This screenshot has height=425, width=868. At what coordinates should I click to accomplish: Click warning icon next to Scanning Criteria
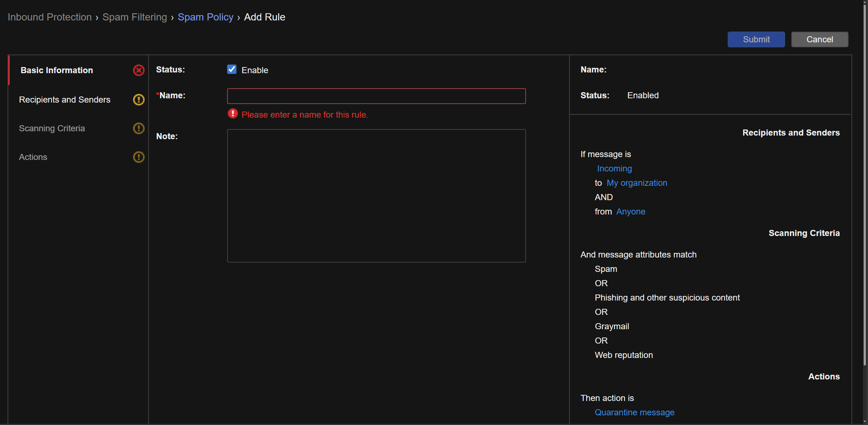coord(139,128)
